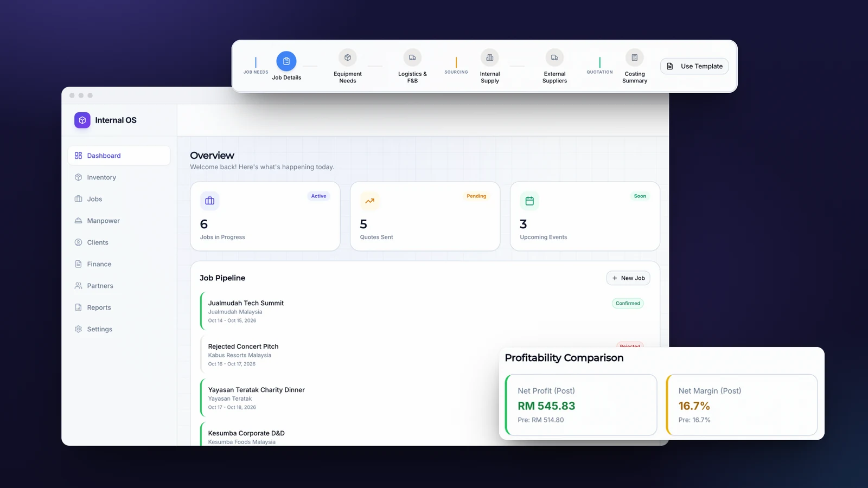Image resolution: width=868 pixels, height=488 pixels.
Task: Click the Settings gear icon in sidebar
Action: (x=78, y=329)
